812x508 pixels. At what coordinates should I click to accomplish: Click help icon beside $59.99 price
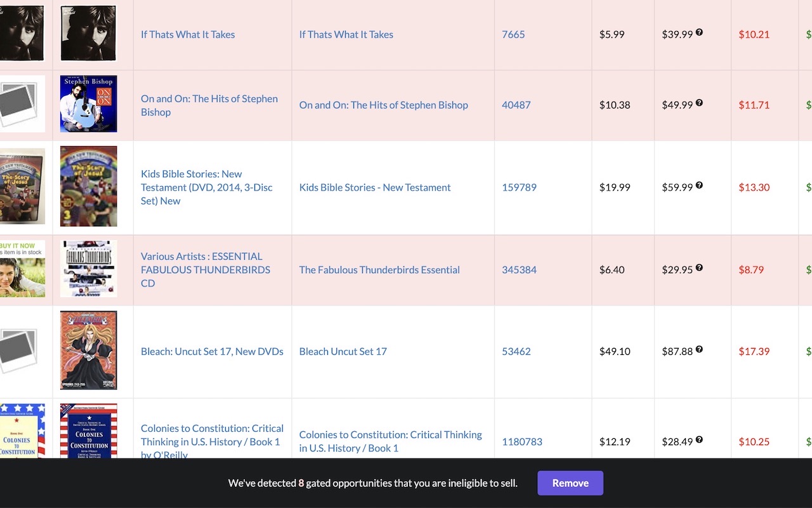pyautogui.click(x=699, y=185)
